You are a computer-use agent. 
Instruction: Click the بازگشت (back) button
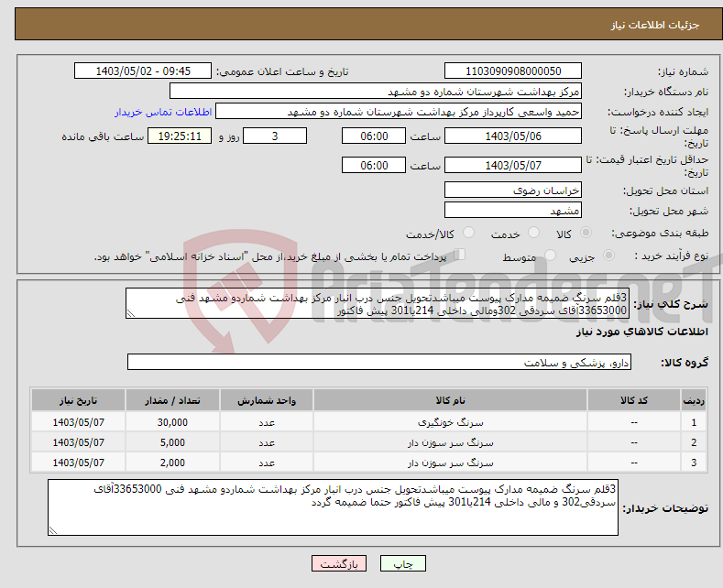tap(339, 563)
